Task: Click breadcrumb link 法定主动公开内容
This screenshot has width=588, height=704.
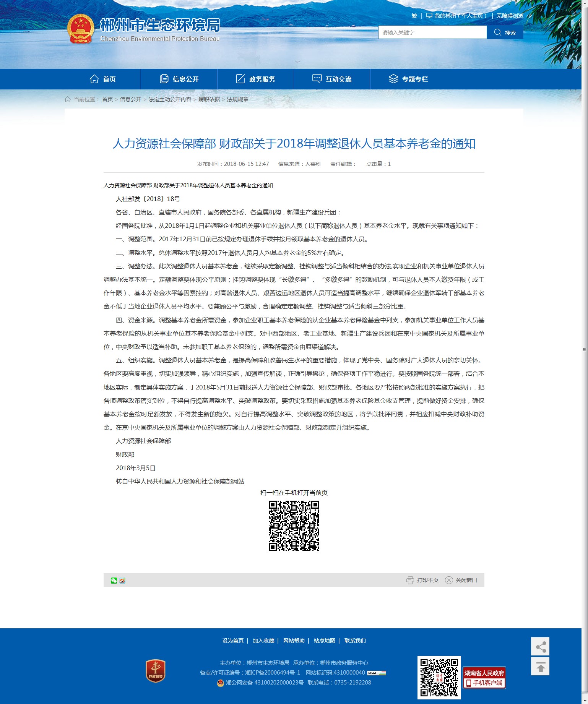Action: click(x=170, y=99)
